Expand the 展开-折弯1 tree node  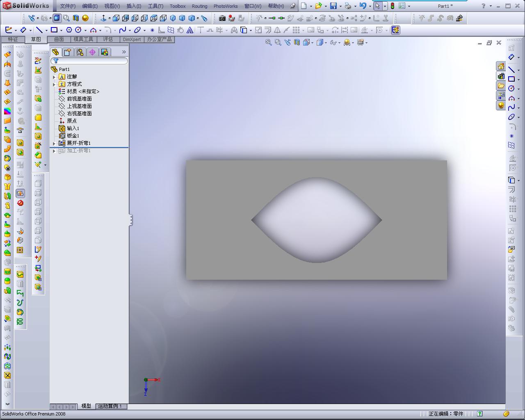[54, 143]
